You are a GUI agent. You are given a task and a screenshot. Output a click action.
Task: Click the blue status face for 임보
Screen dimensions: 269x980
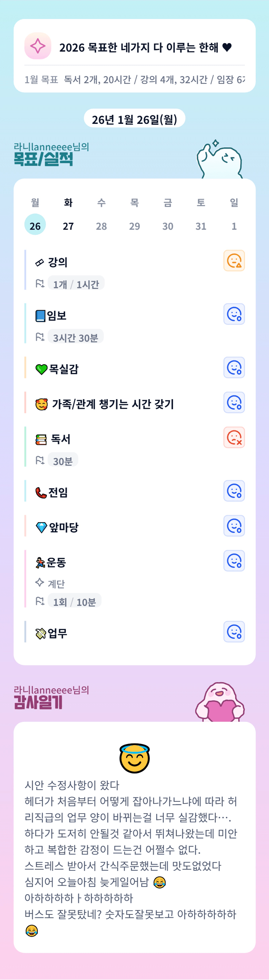click(234, 314)
